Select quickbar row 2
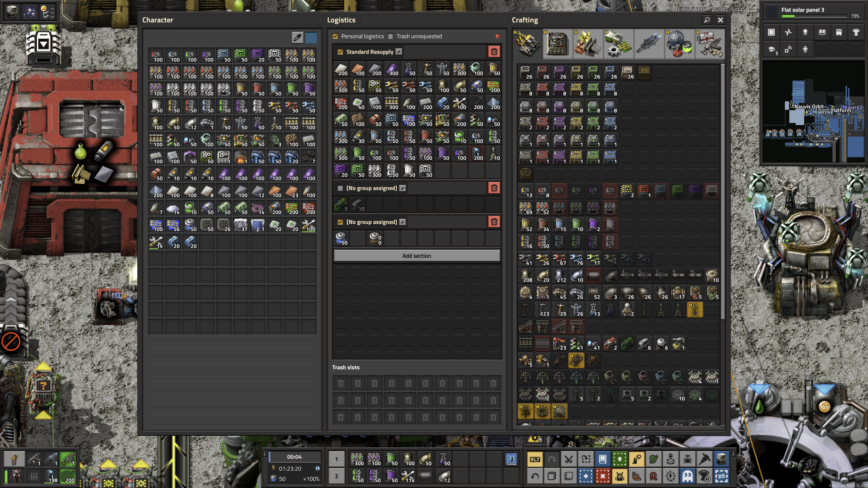 click(x=337, y=476)
